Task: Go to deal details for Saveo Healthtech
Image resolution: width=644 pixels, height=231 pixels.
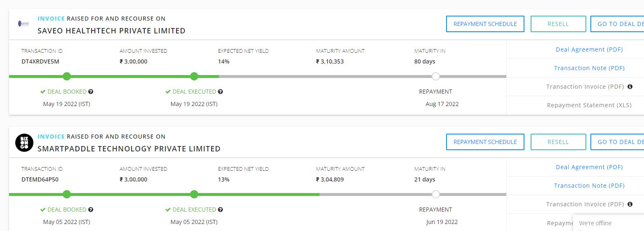Action: [617, 24]
